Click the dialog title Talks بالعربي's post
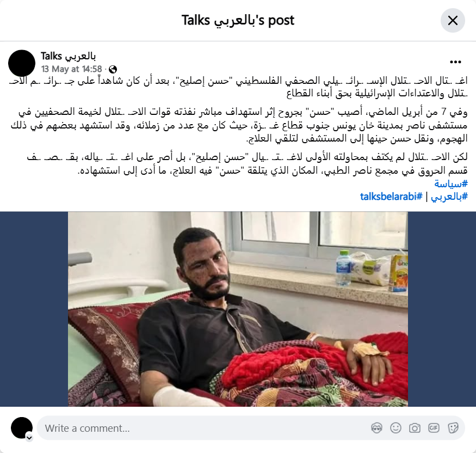476x453 pixels. click(x=238, y=20)
